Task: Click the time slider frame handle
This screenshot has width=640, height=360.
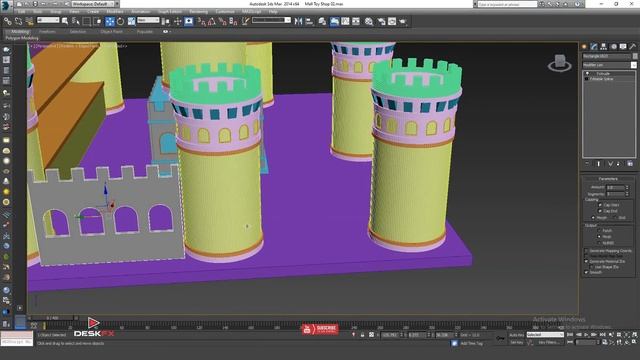Action: tap(52, 318)
